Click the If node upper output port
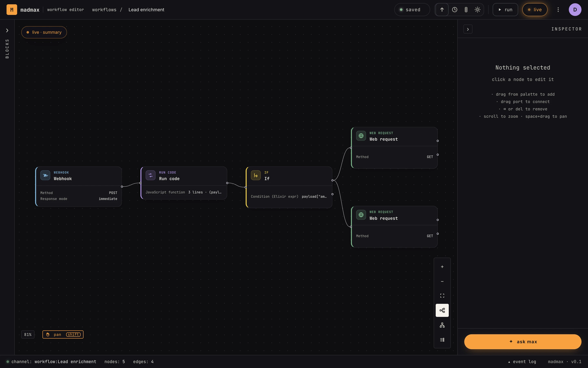 [332, 180]
